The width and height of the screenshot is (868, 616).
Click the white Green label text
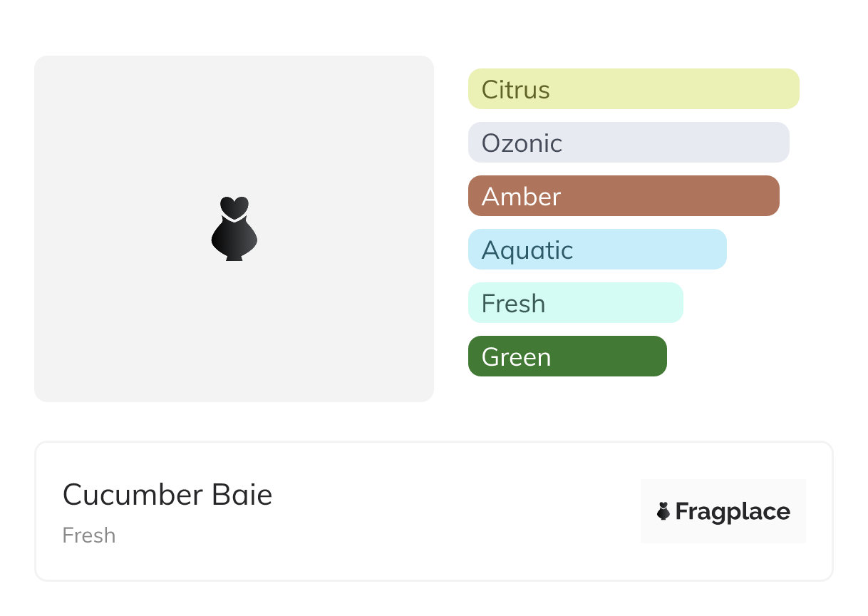(x=516, y=357)
